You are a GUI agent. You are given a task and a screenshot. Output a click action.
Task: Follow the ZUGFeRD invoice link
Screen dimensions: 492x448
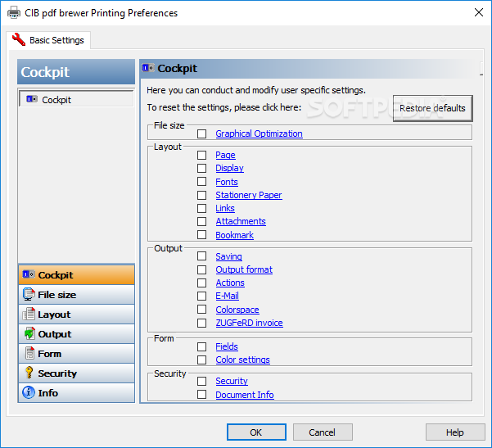pyautogui.click(x=249, y=323)
